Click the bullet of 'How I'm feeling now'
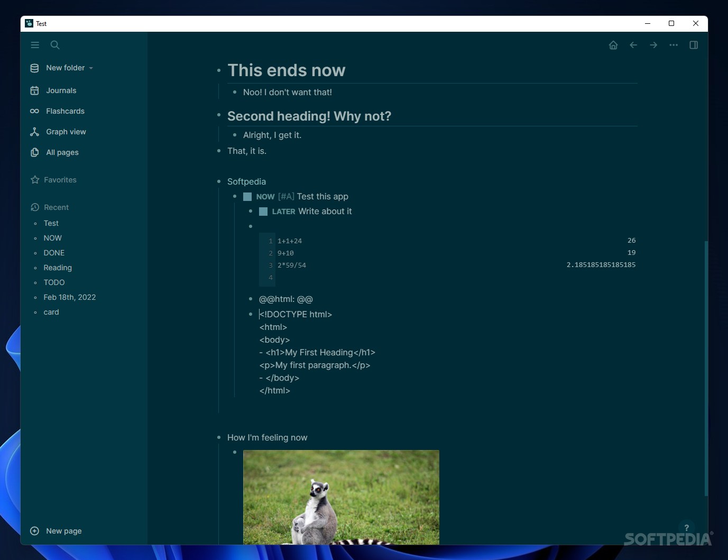The width and height of the screenshot is (728, 560). tap(219, 437)
